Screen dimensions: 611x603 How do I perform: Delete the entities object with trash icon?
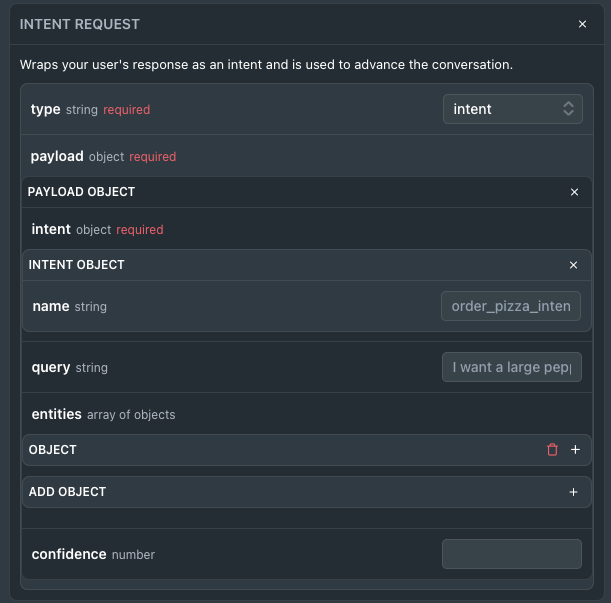(552, 450)
